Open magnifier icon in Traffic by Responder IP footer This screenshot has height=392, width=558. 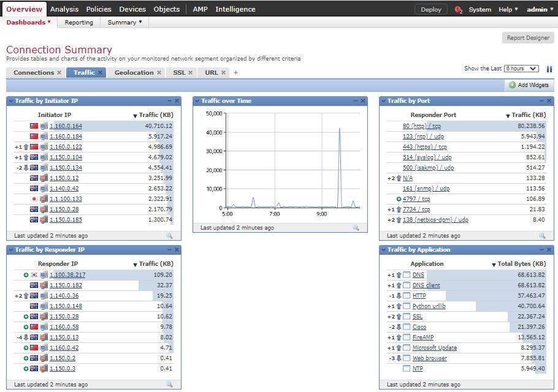(x=169, y=384)
